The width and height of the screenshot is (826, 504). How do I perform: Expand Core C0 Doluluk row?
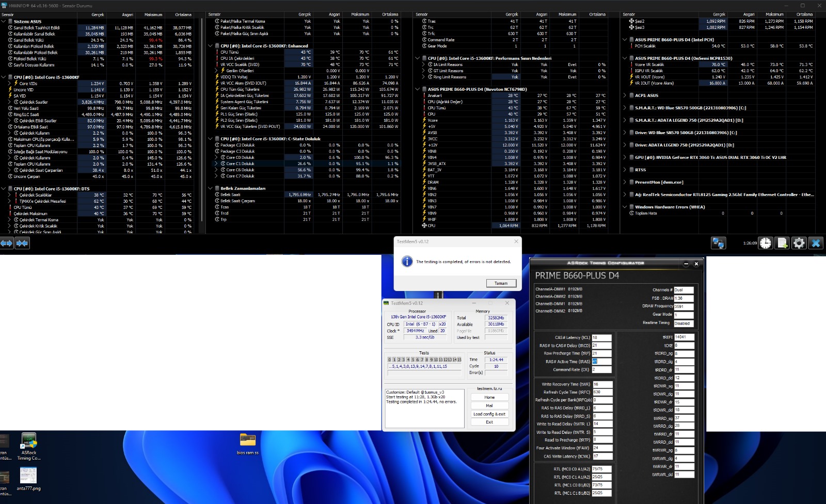(216, 157)
